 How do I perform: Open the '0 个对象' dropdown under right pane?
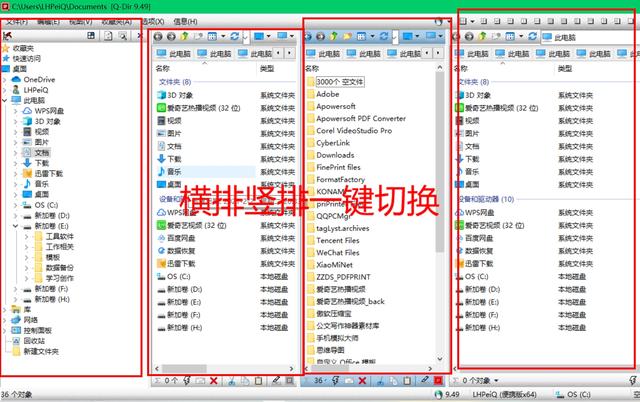(496, 381)
